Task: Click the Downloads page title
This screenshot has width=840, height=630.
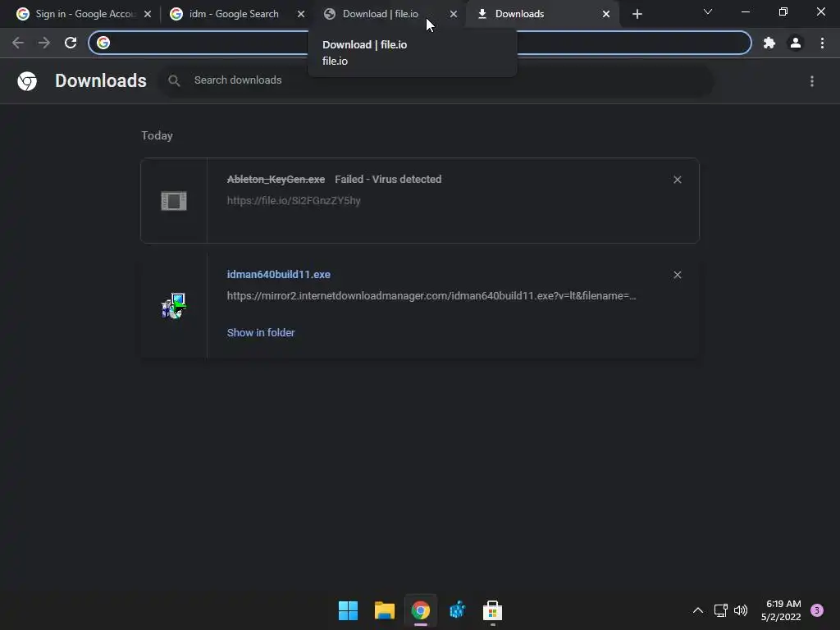Action: (101, 81)
